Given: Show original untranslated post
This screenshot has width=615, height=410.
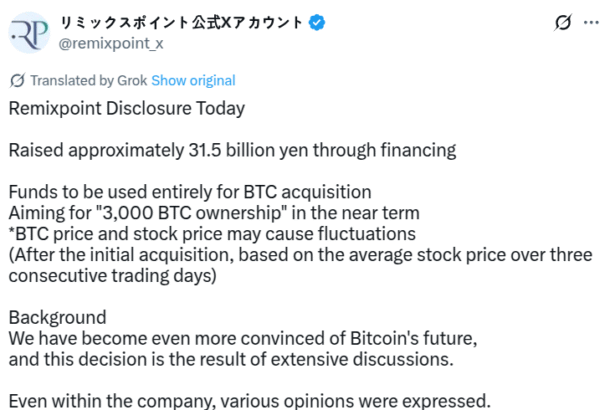Looking at the screenshot, I should (x=194, y=81).
